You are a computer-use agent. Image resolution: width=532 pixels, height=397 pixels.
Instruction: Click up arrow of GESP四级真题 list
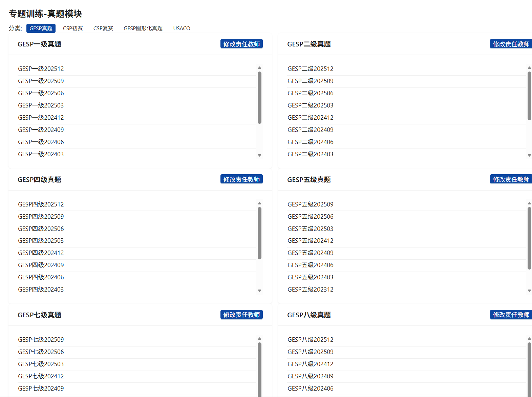coord(259,203)
